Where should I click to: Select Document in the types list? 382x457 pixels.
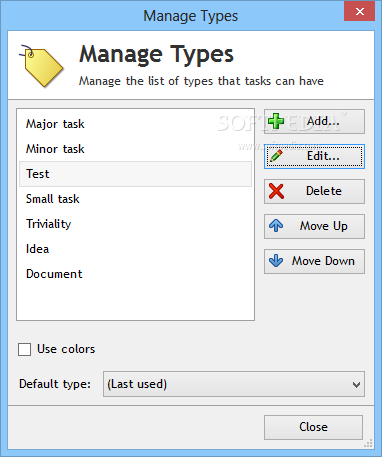(x=135, y=274)
